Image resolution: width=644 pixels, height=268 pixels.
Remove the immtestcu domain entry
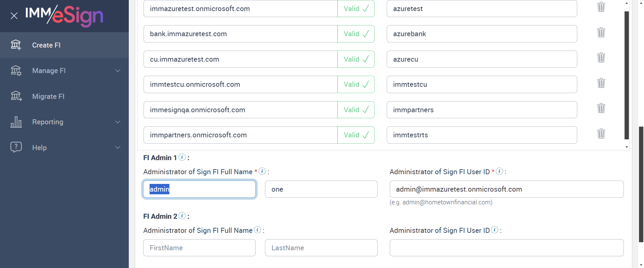(x=601, y=83)
